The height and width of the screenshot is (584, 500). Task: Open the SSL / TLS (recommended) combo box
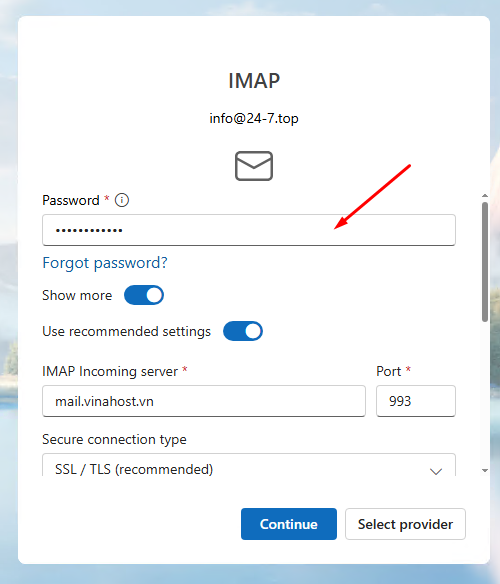tap(249, 465)
